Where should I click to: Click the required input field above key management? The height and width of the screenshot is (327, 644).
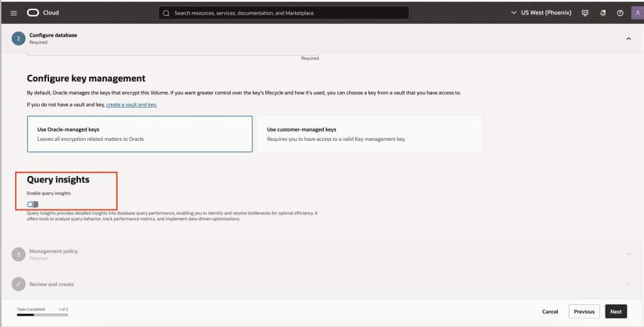173,53
